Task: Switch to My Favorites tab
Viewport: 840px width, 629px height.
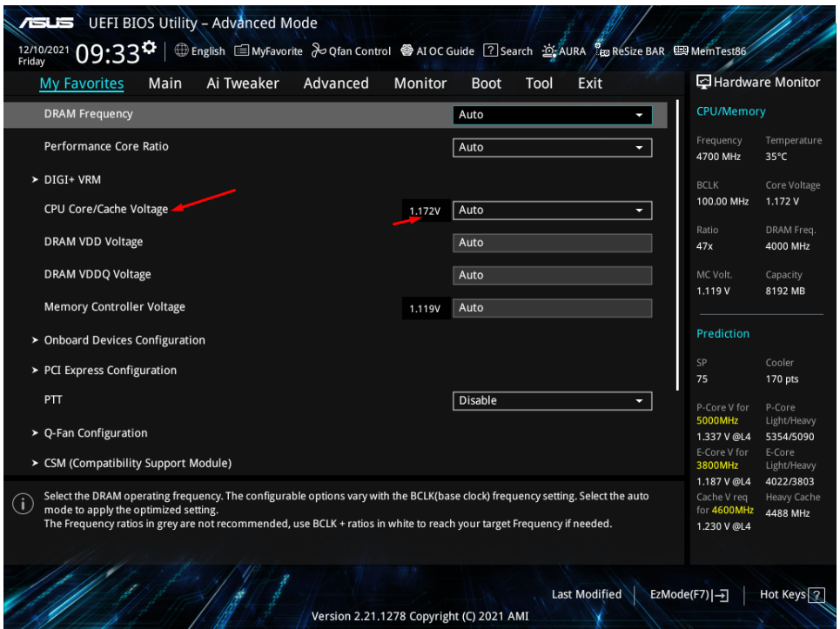Action: click(x=82, y=84)
